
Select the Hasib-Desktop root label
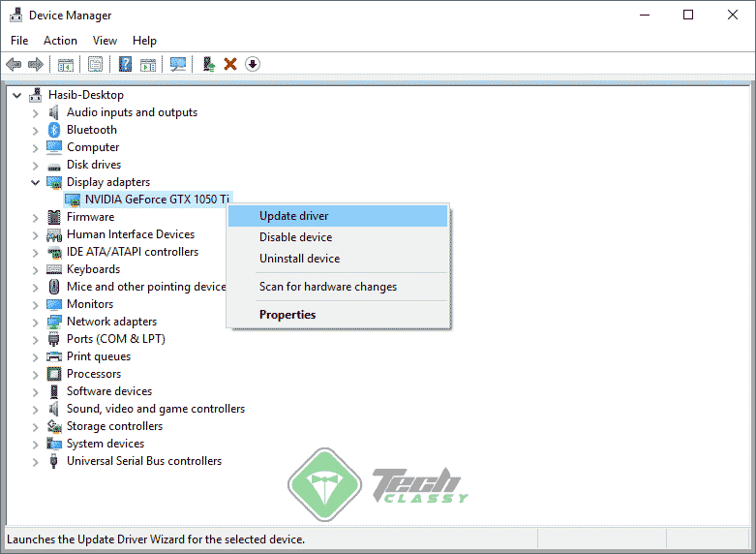pyautogui.click(x=86, y=95)
